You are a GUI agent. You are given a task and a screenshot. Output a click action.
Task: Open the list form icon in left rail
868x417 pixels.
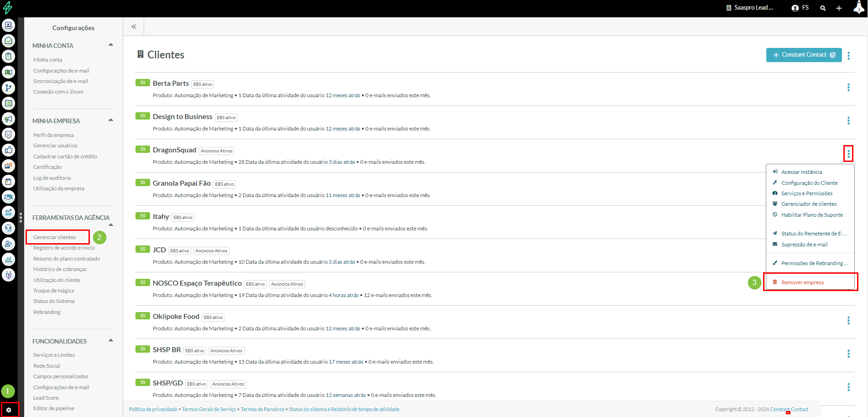(x=8, y=103)
